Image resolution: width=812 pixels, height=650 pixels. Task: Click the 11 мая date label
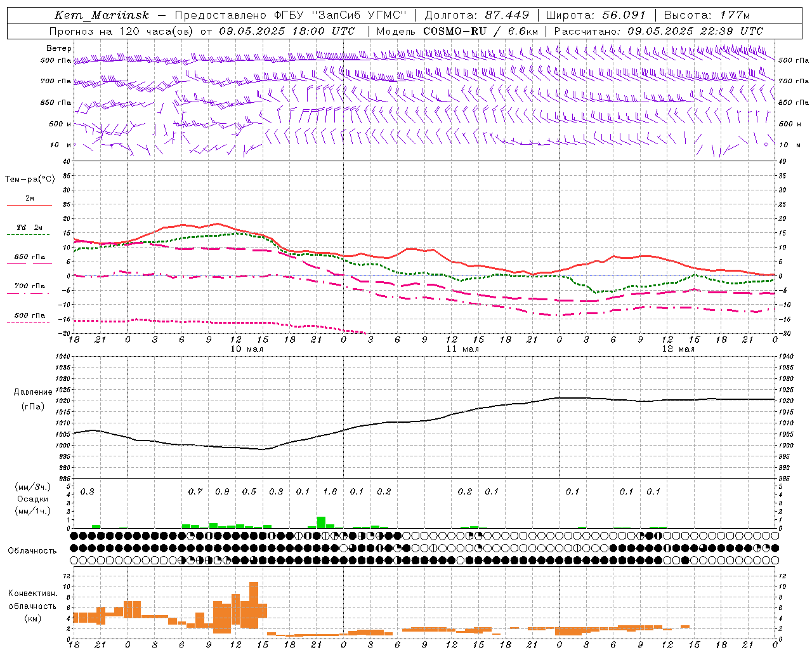click(x=462, y=349)
